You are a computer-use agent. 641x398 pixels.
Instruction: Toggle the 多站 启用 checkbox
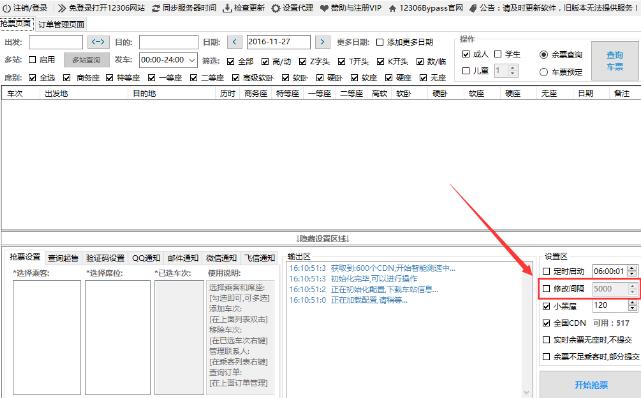[x=33, y=60]
